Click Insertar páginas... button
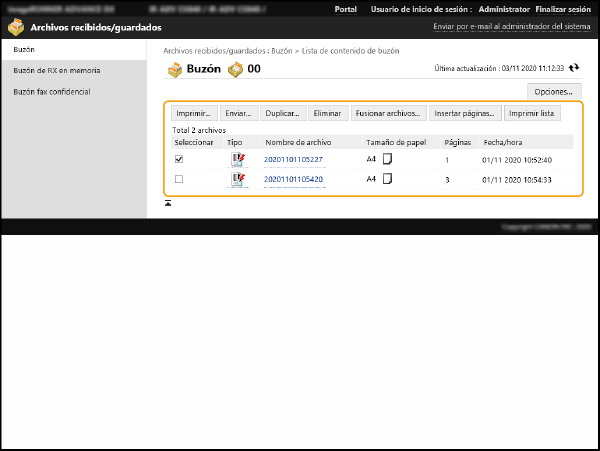This screenshot has width=600, height=451. pos(465,113)
